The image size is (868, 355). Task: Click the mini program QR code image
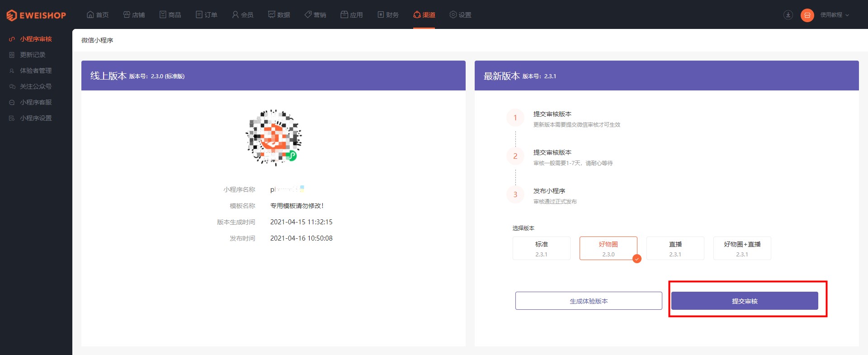click(274, 137)
